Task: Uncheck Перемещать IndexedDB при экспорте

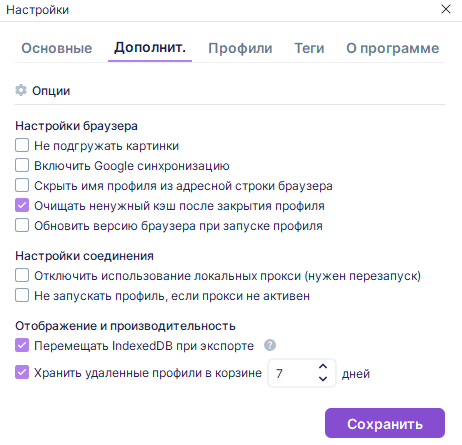Action: point(22,345)
